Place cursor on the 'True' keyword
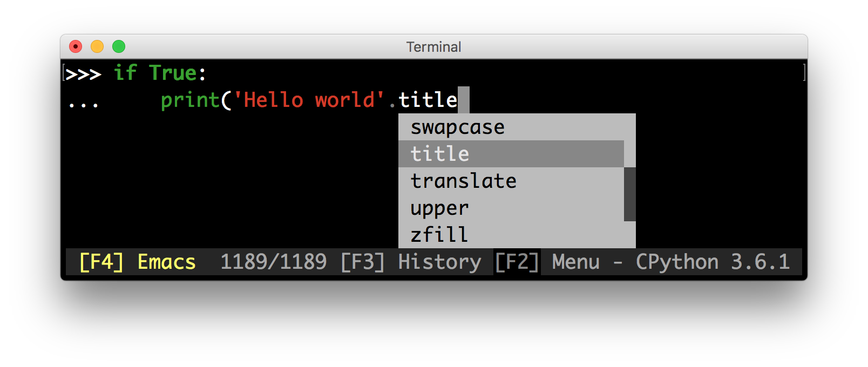868x367 pixels. click(173, 73)
